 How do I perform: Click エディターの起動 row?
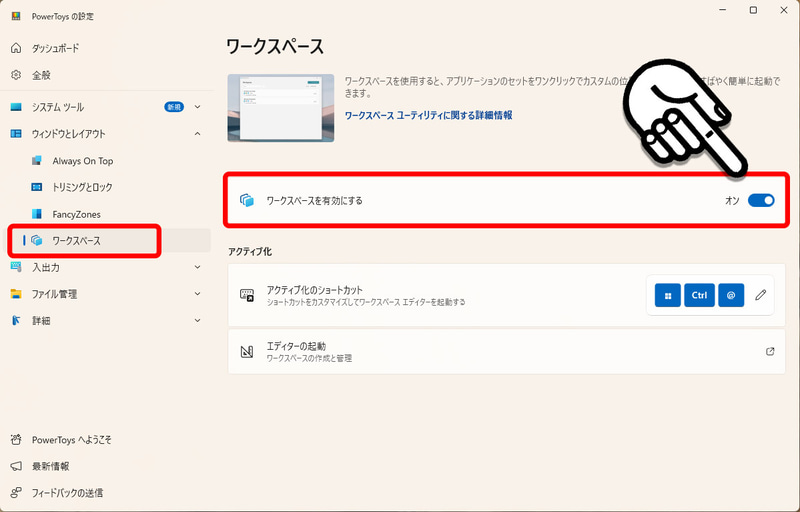(x=506, y=352)
